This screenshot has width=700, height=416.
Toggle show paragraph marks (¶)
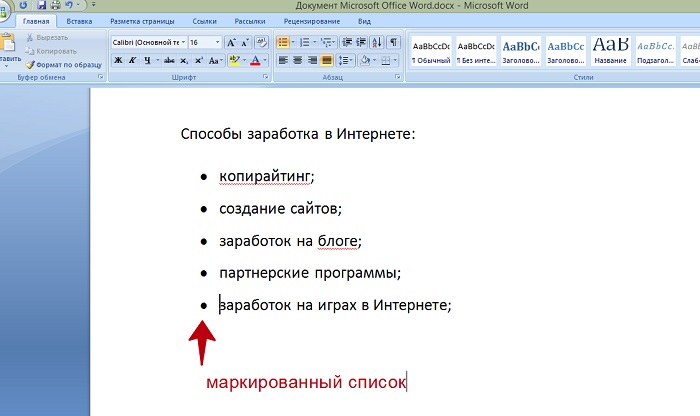pos(393,42)
